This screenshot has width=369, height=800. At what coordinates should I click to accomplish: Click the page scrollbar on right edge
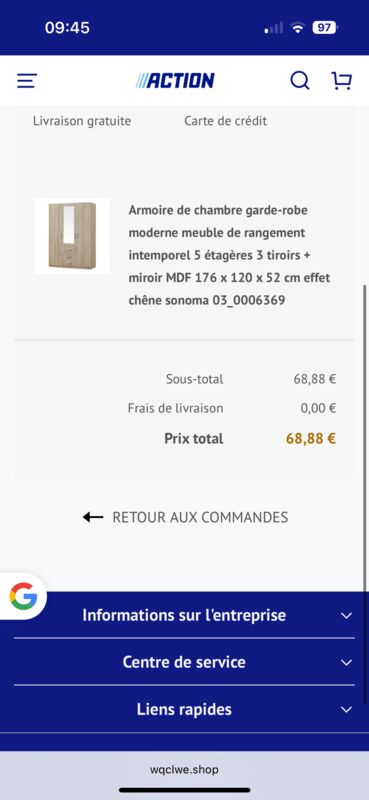[x=366, y=439]
